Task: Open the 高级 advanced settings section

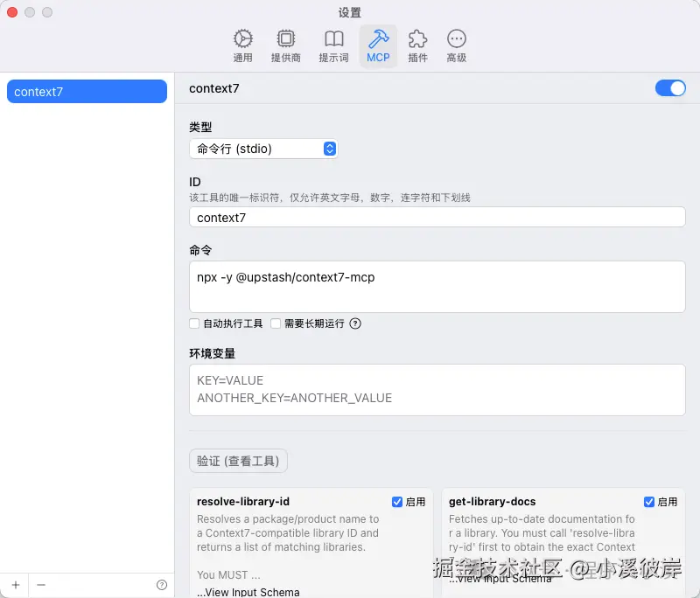Action: (456, 44)
